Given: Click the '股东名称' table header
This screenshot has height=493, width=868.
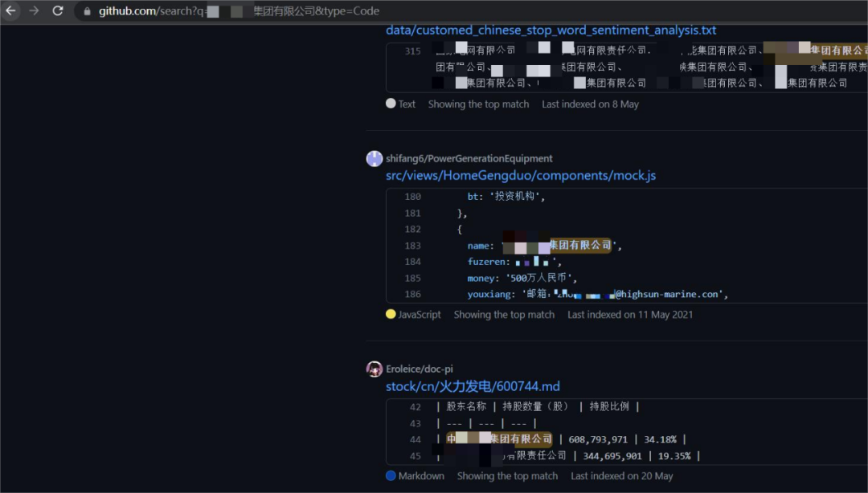Looking at the screenshot, I should point(466,406).
